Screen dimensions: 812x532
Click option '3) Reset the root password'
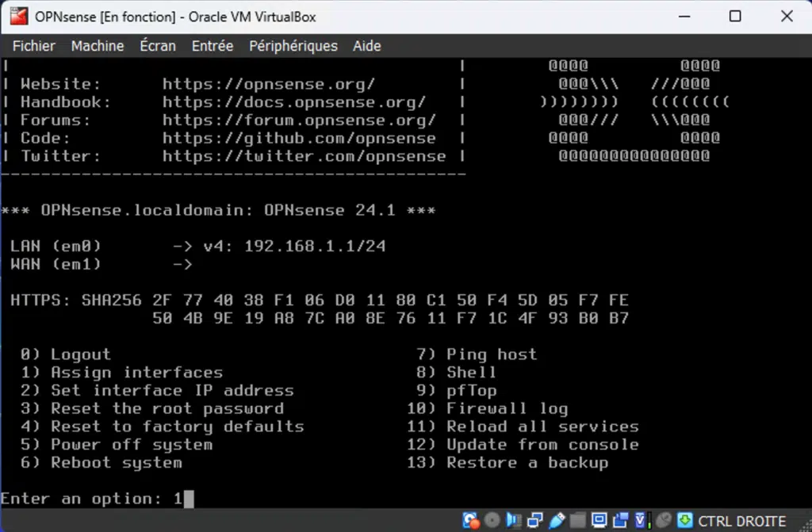[152, 409]
